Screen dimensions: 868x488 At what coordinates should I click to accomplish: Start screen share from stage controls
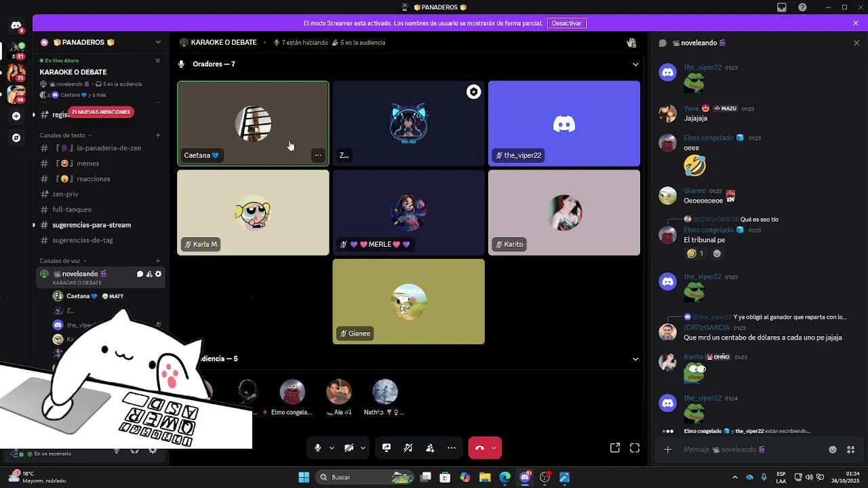[x=387, y=448]
